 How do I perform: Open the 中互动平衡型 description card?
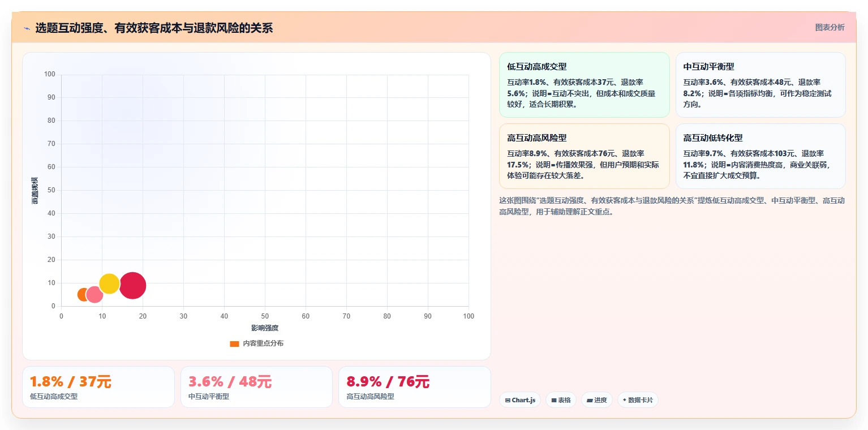(760, 85)
